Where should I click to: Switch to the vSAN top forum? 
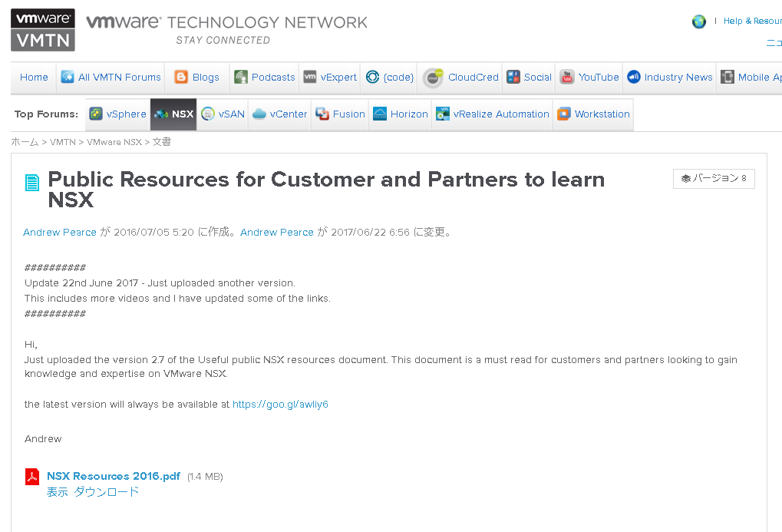click(x=232, y=114)
